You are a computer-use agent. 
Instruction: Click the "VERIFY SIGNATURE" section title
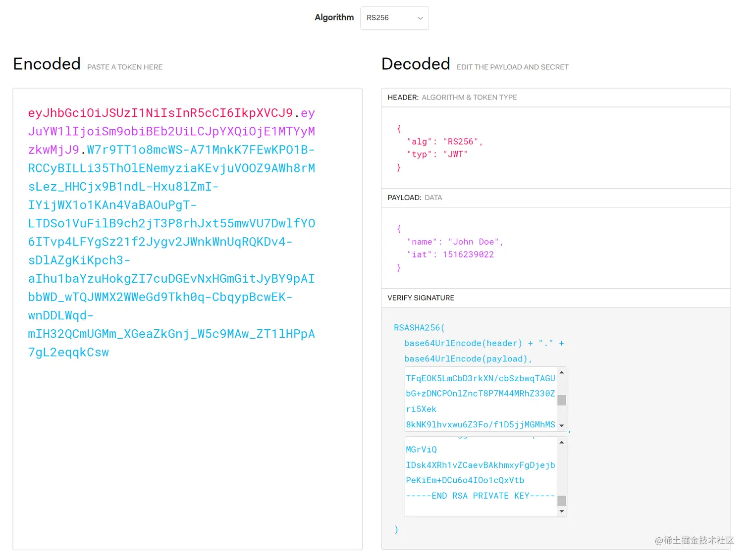(x=421, y=298)
